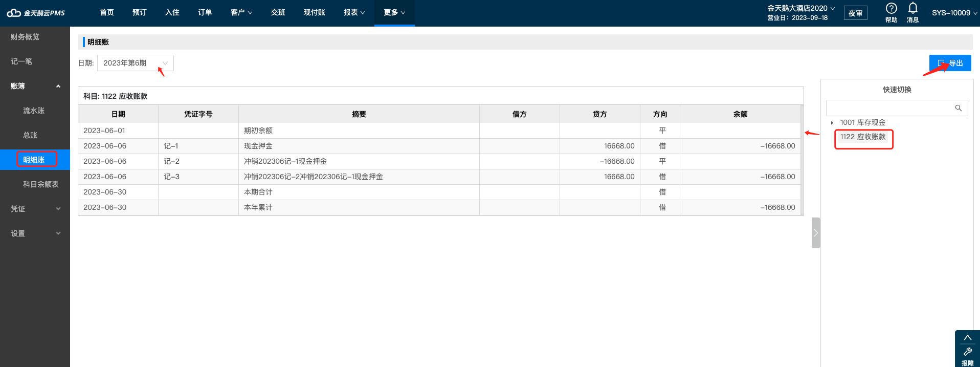Open 科目余额表 in the sidebar
This screenshot has width=980, height=367.
41,184
